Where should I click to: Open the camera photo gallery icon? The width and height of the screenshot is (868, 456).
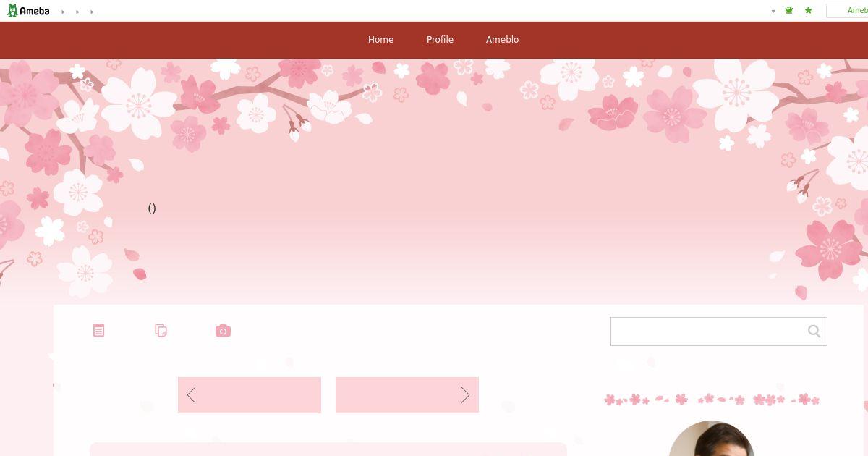pyautogui.click(x=223, y=331)
